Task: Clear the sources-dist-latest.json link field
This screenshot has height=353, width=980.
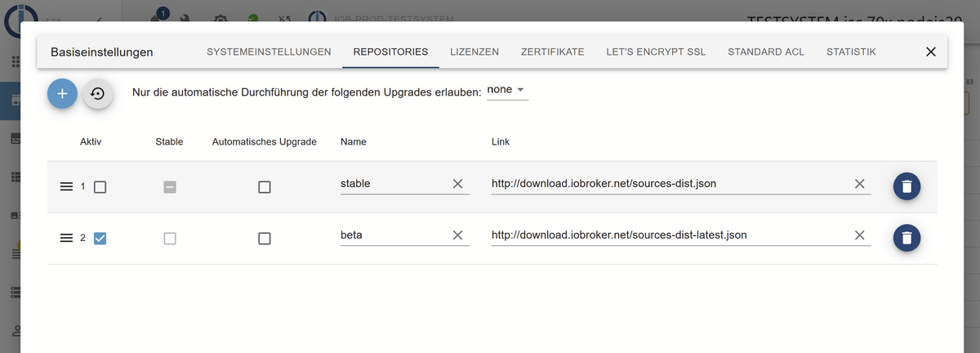Action: point(859,235)
